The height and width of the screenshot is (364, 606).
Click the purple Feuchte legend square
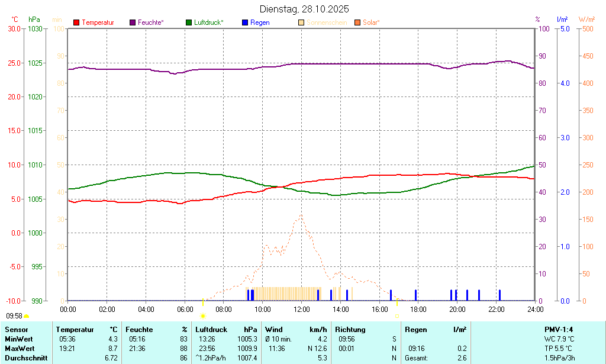tap(133, 22)
